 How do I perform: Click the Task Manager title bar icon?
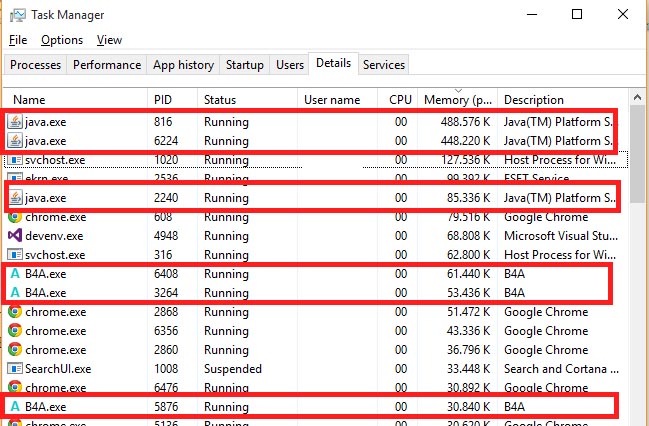click(16, 15)
